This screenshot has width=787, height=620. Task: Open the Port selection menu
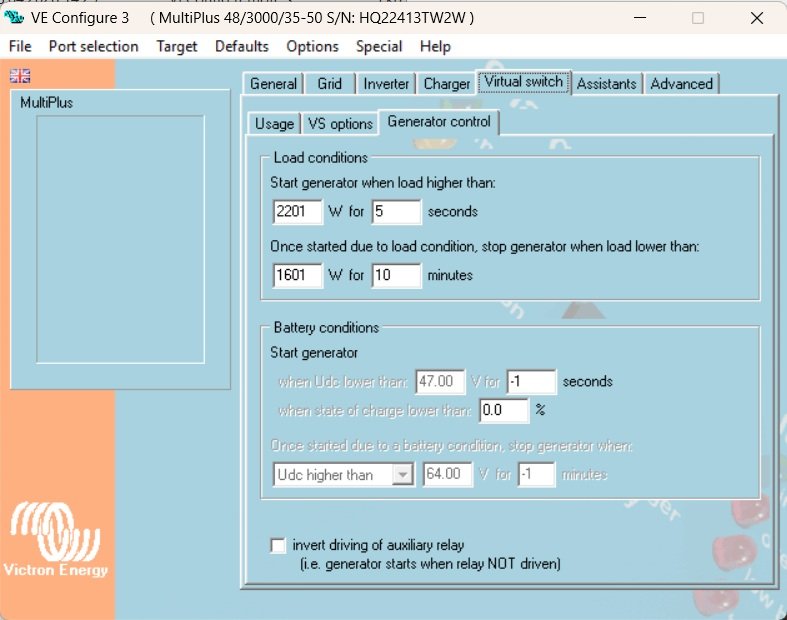click(93, 46)
